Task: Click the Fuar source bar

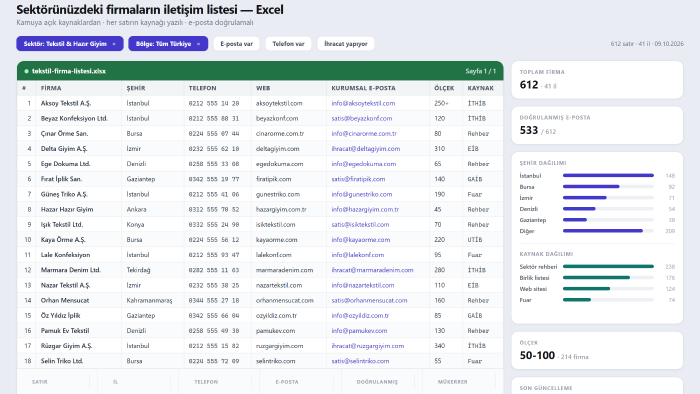Action: pos(577,300)
